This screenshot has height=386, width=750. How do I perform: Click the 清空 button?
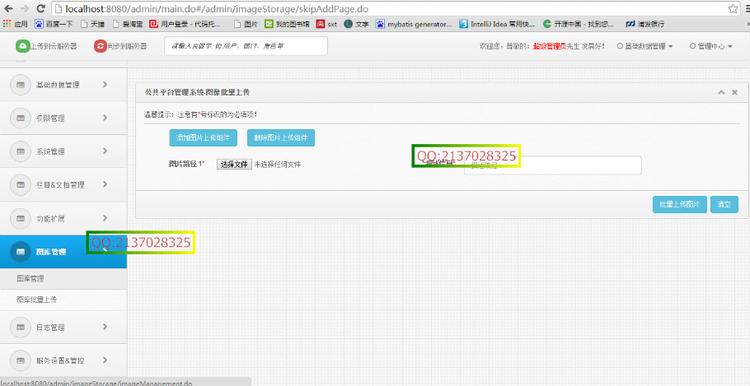724,204
